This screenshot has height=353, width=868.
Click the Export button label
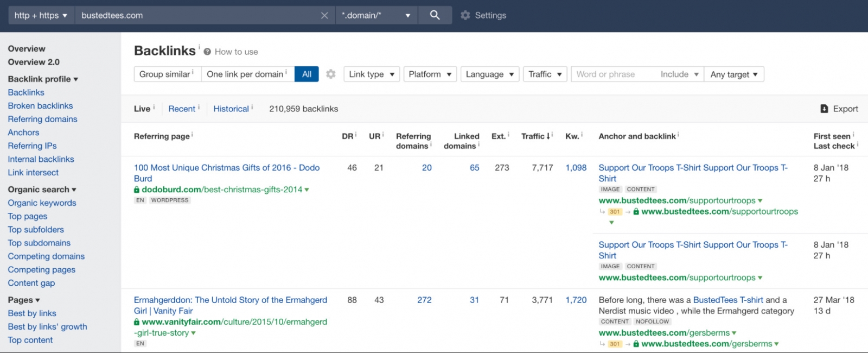(845, 109)
